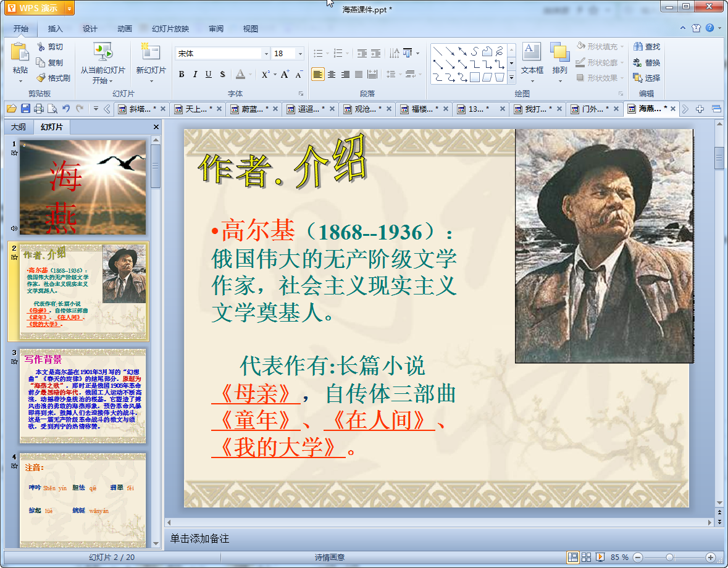The height and width of the screenshot is (568, 728).
Task: Click Normal view icon in status bar
Action: click(573, 557)
